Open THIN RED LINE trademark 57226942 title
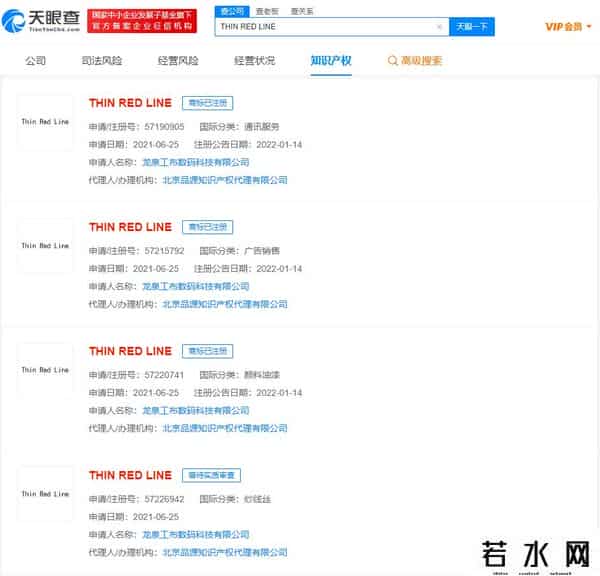600x576 pixels. 130,475
